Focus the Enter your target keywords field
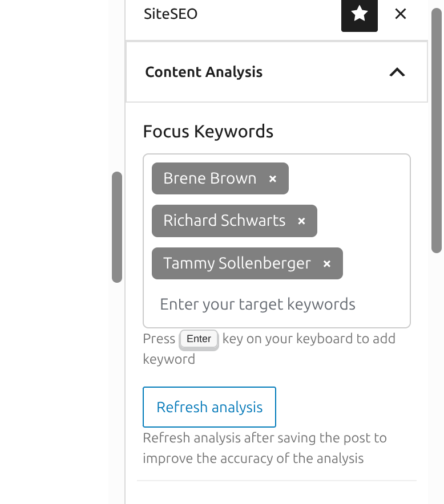 click(258, 304)
